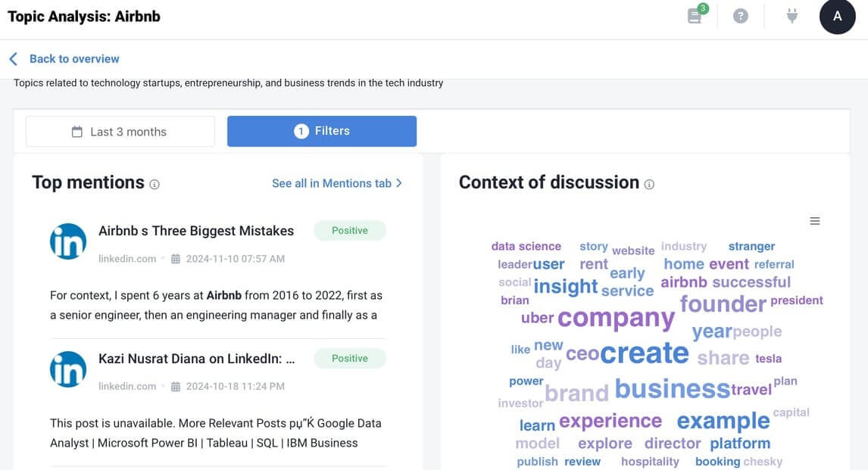The height and width of the screenshot is (470, 868).
Task: Click LinkedIn logo of Kazi Nusrat Diana mention
Action: [68, 369]
